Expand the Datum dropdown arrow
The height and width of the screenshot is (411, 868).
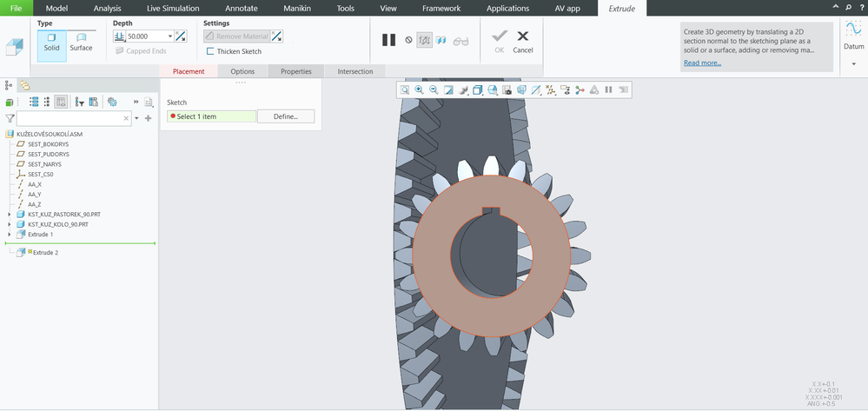click(853, 64)
